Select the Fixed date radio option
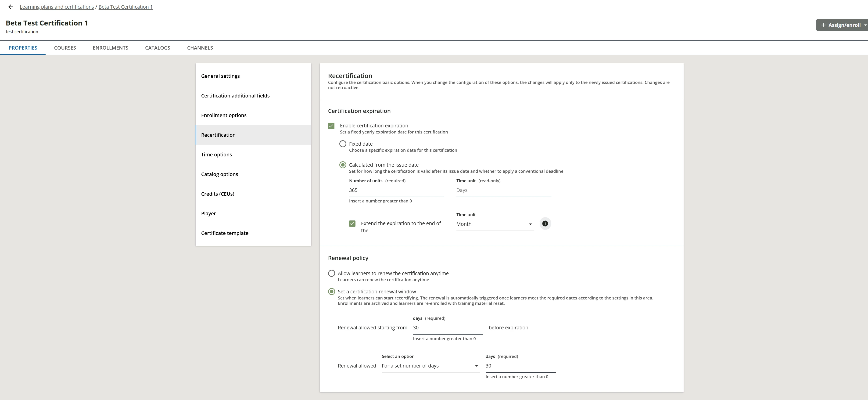 (x=343, y=144)
